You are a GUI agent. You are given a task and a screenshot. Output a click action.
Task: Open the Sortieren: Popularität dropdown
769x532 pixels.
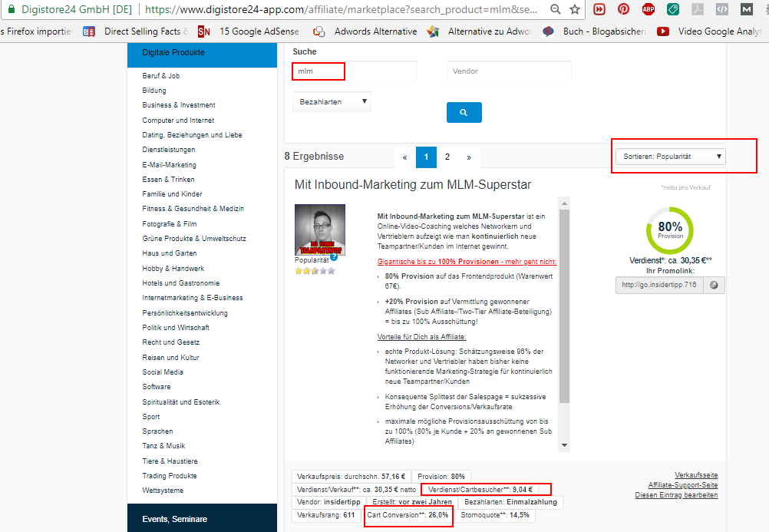(671, 157)
